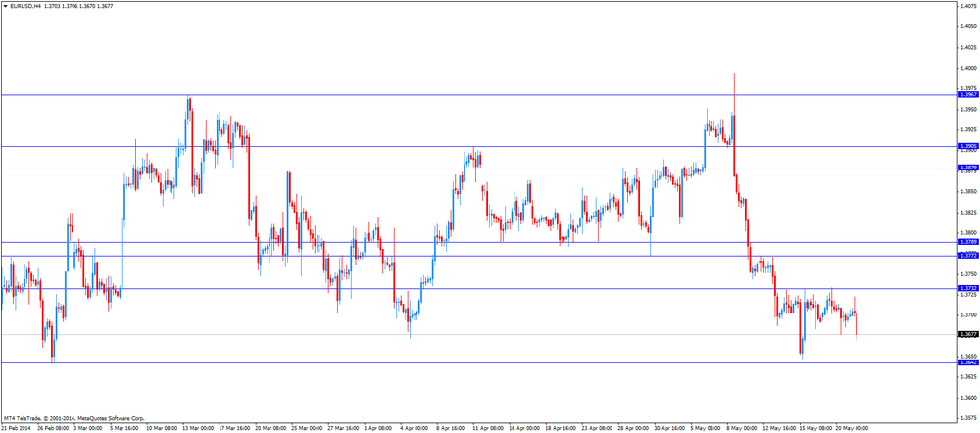Click the 15 May 08:00 time label

point(817,429)
